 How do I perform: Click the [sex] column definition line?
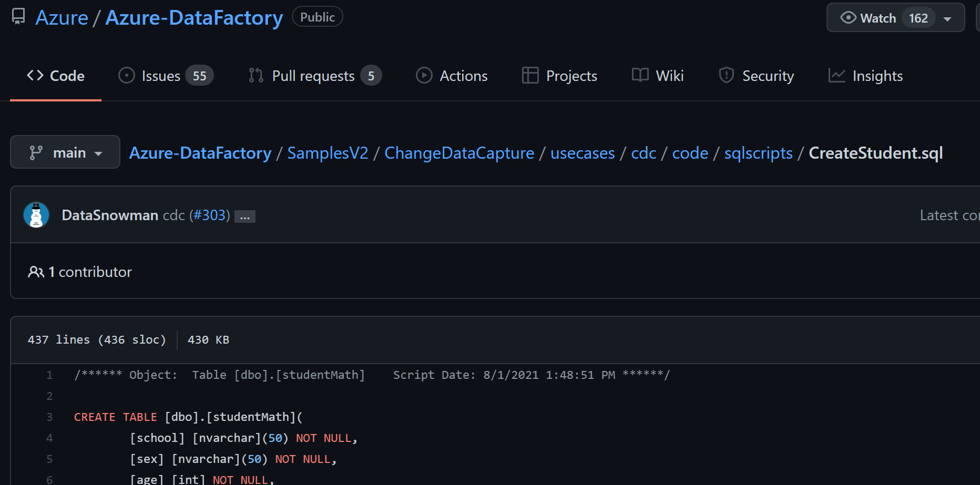[233, 459]
